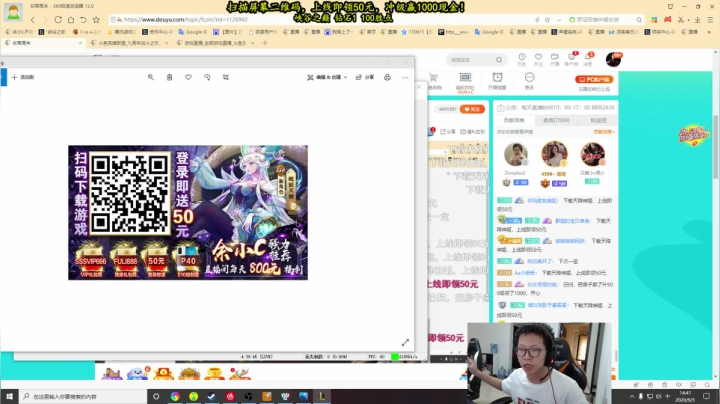The height and width of the screenshot is (404, 720).
Task: Go to the browser home page icon
Action: coord(71,20)
